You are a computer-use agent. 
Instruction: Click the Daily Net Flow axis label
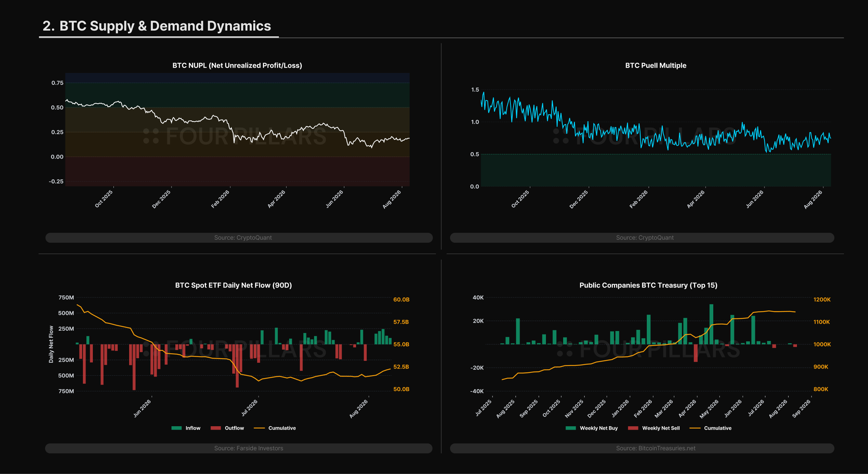click(x=51, y=344)
